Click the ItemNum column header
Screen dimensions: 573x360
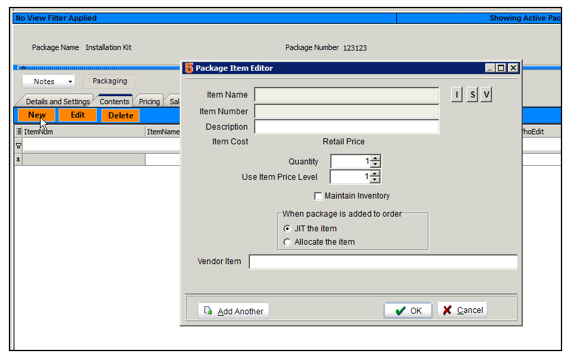click(84, 132)
